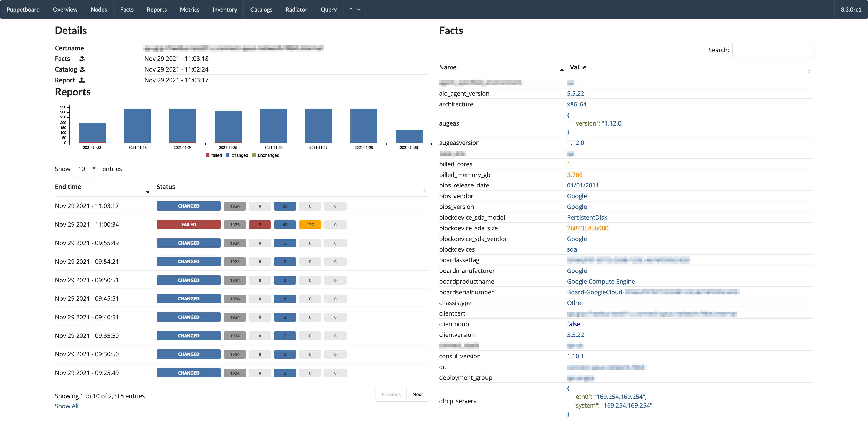Click the Status column sort icon

tap(425, 191)
